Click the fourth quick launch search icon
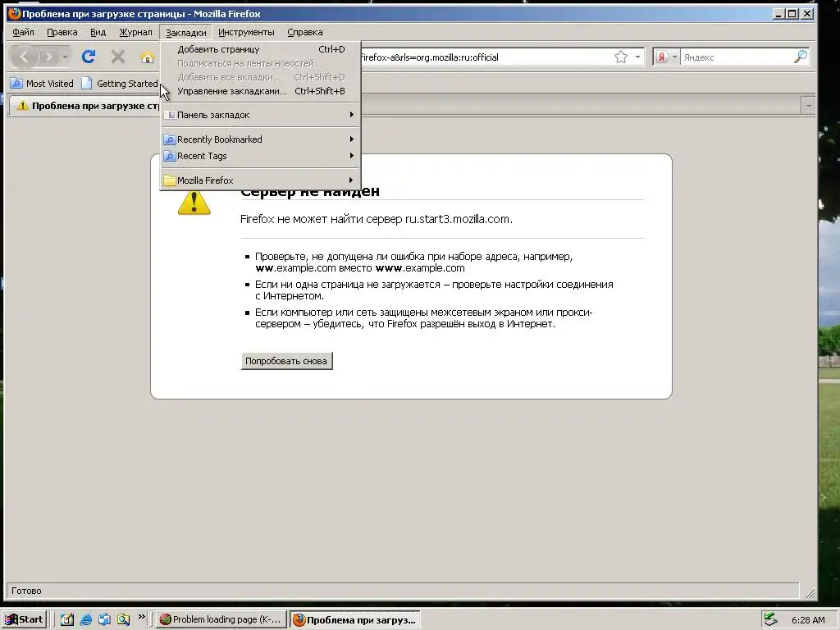The height and width of the screenshot is (630, 840). tap(124, 620)
